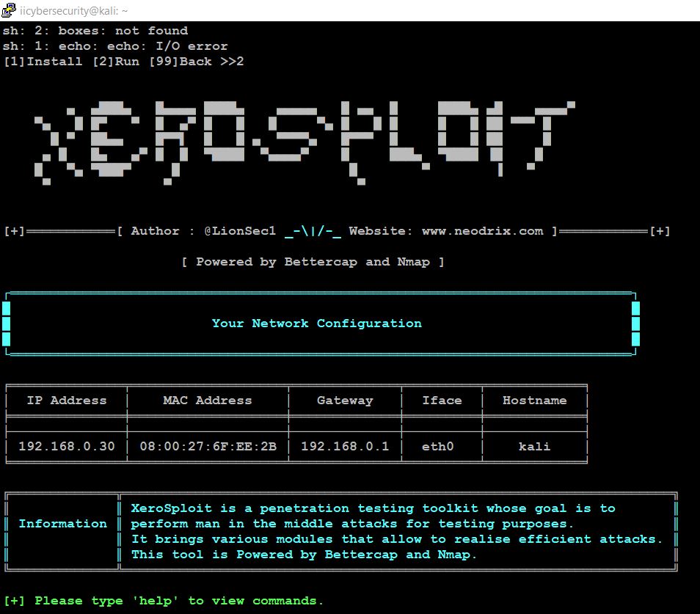Click the 'sh: 2: boxes: not found' line
Viewport: 700px width, 614px height.
(95, 31)
